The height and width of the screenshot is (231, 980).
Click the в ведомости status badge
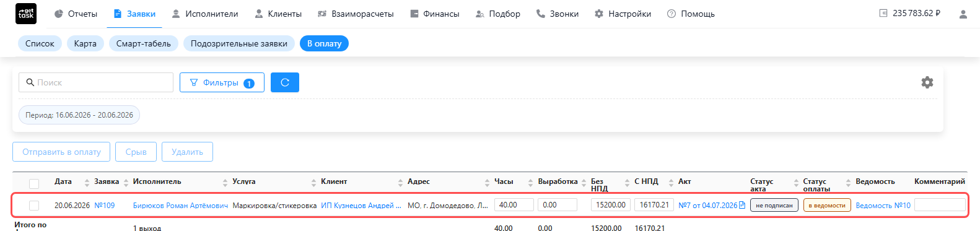tap(827, 206)
